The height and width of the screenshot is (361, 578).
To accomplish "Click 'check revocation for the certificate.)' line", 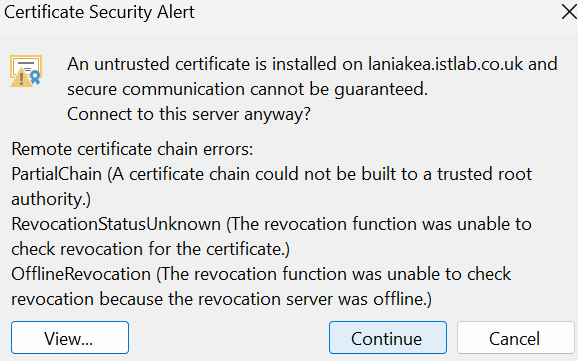I will (151, 249).
